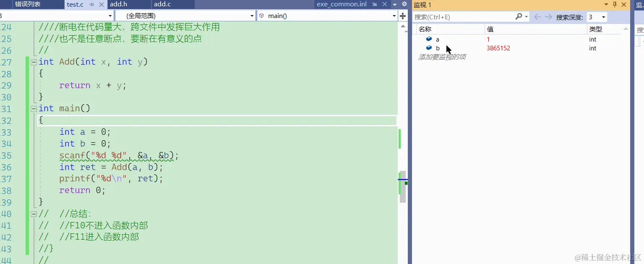Click the int type of variable a

(x=592, y=39)
